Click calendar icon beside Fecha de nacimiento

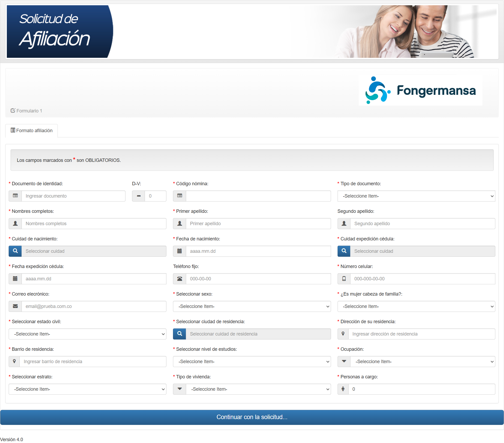click(x=180, y=251)
